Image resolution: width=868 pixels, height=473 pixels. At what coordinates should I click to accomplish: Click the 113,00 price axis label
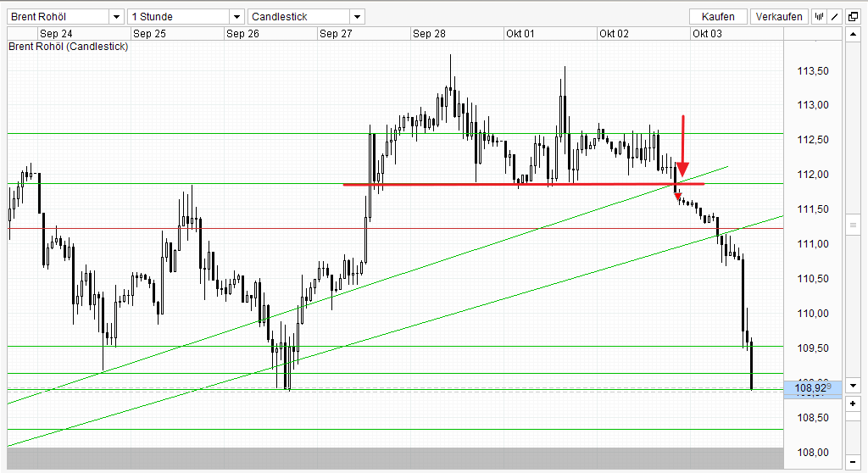point(813,104)
